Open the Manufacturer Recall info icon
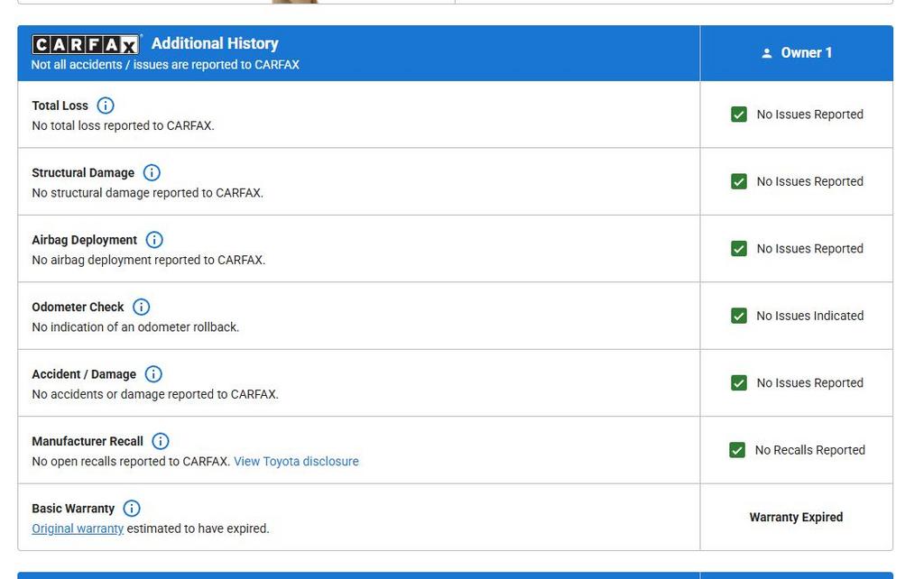Viewport: 924px width, 579px height. pyautogui.click(x=161, y=441)
